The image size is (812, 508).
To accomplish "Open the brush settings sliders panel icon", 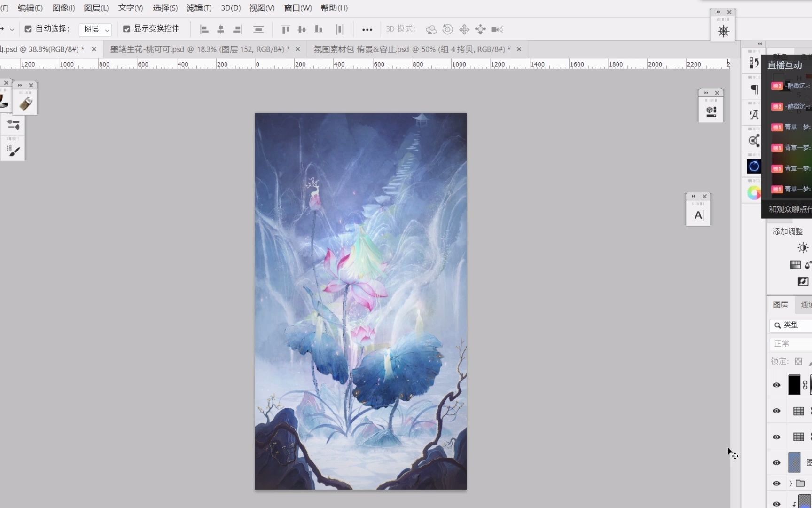I will (13, 126).
